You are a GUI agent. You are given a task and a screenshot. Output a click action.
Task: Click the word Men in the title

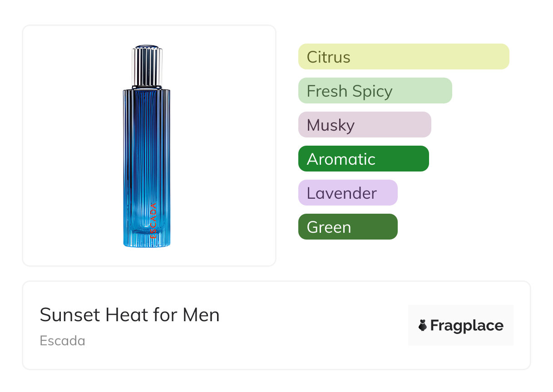pyautogui.click(x=201, y=315)
